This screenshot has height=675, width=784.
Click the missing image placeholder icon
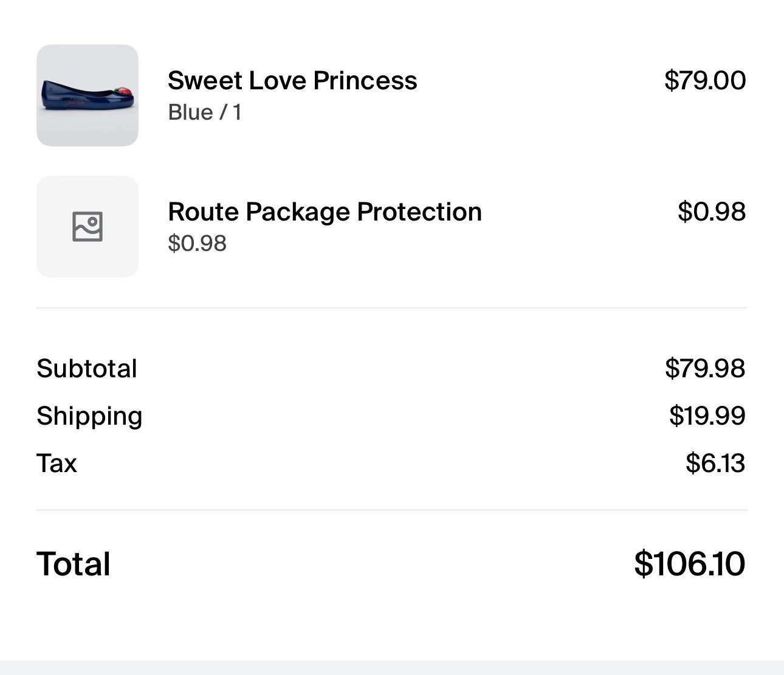tap(88, 227)
